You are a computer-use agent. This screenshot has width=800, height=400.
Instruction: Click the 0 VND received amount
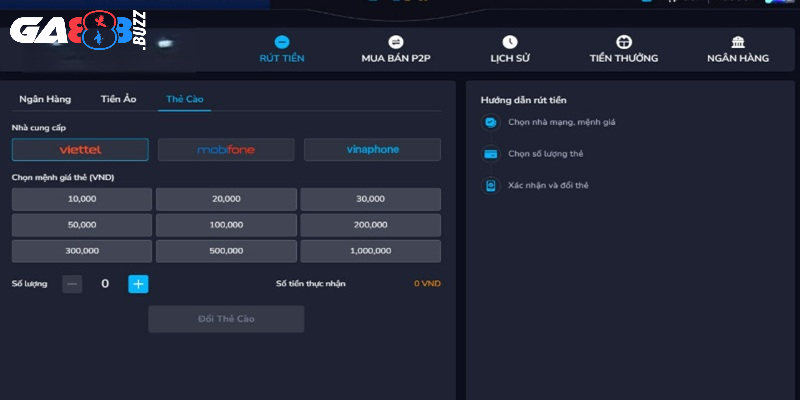[428, 284]
